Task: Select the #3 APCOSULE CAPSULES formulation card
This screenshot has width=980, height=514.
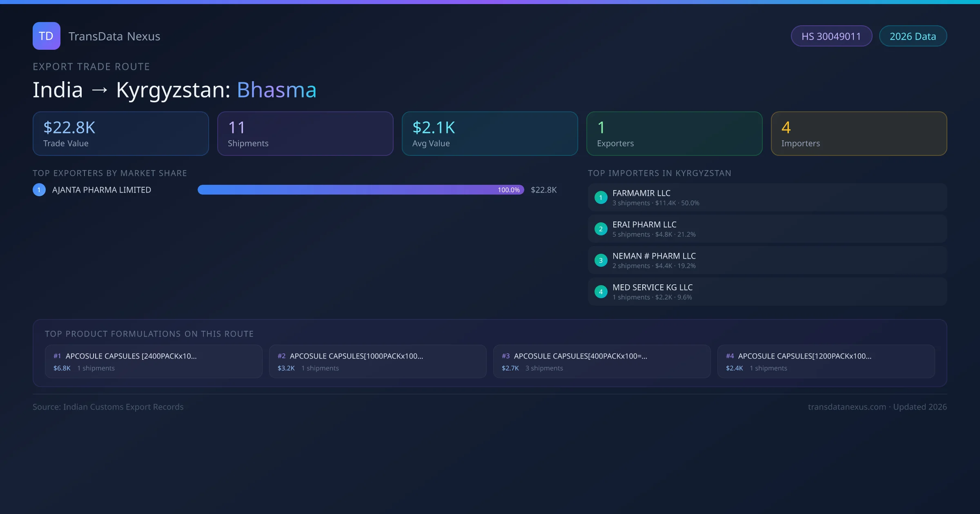Action: pyautogui.click(x=602, y=361)
